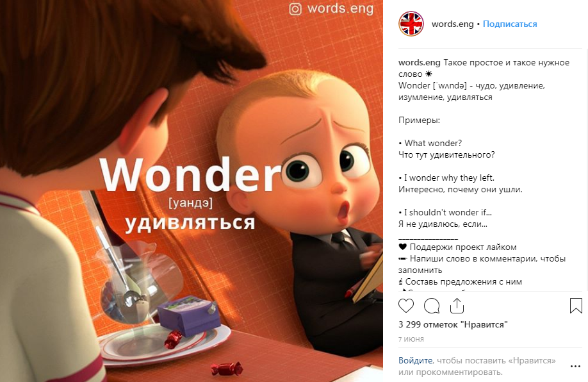Click the words.eng watermark text on image

[x=340, y=8]
